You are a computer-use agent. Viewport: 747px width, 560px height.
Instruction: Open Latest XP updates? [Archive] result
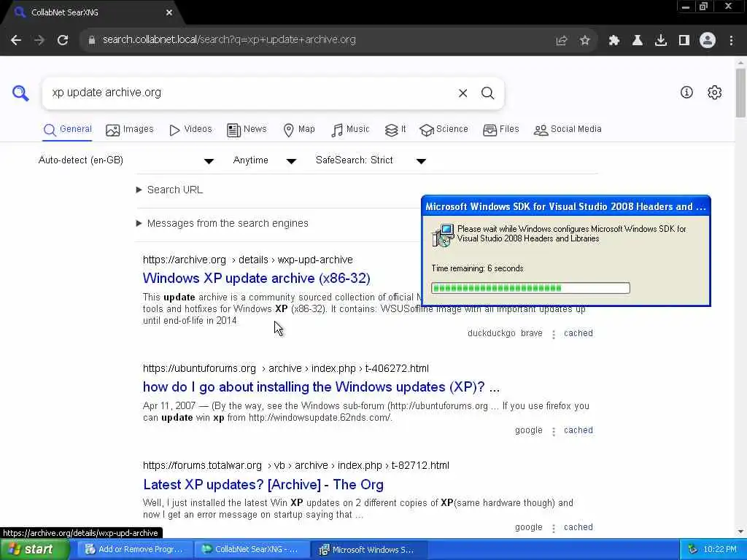click(263, 485)
